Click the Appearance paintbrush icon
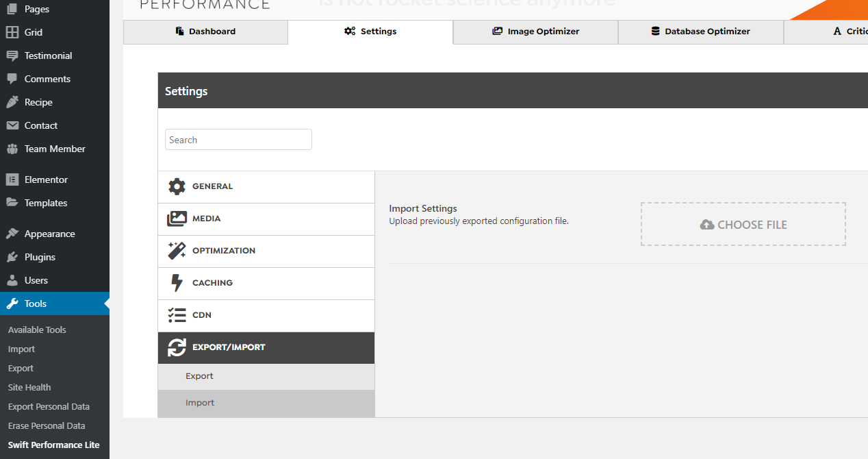Screen dimensions: 868x459 click(x=12, y=234)
